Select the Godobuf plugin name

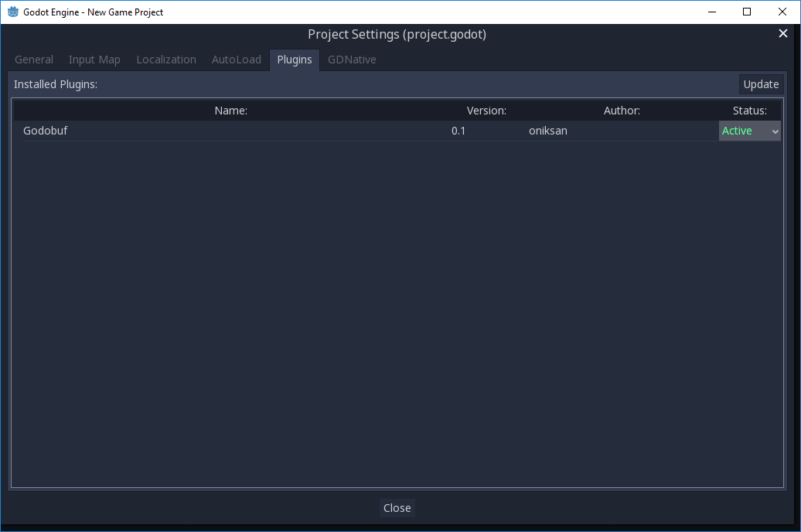46,131
